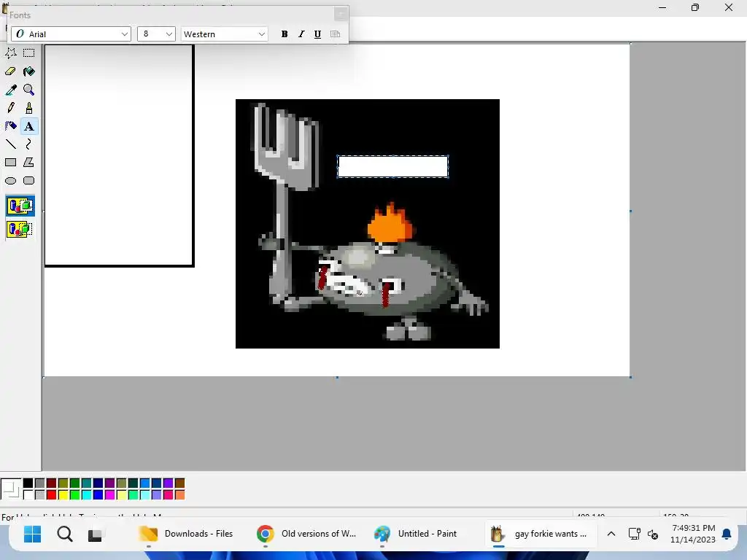Pick the white color swatch
Screen dimensions: 747x560
[x=28, y=495]
